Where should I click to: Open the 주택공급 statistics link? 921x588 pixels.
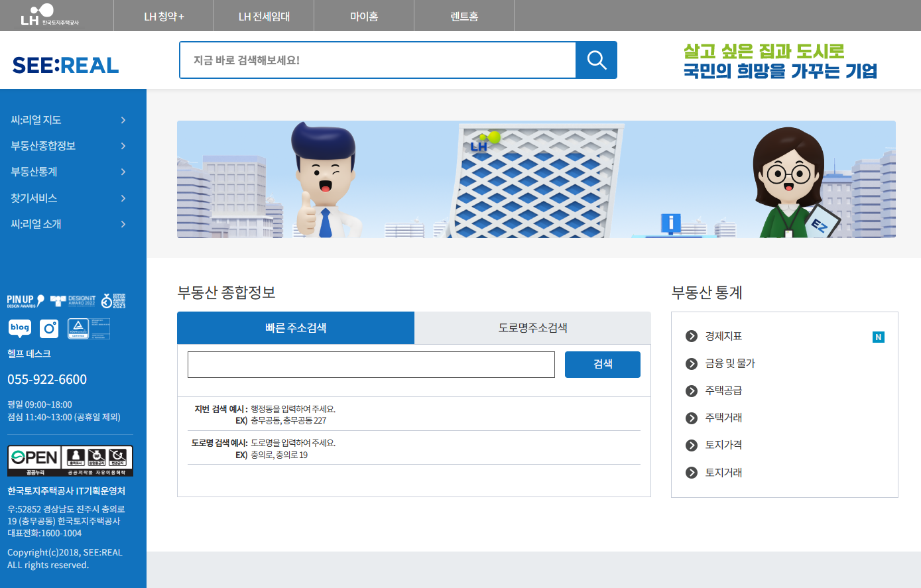(723, 390)
